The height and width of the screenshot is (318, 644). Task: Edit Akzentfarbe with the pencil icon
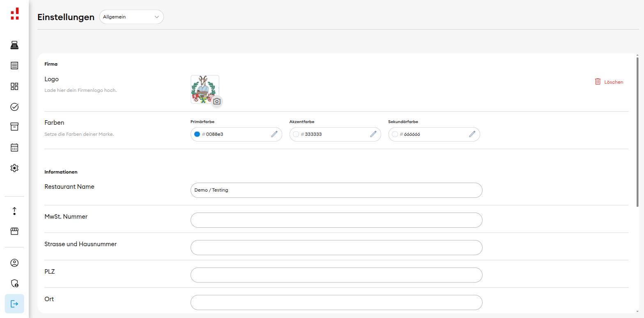click(x=373, y=134)
